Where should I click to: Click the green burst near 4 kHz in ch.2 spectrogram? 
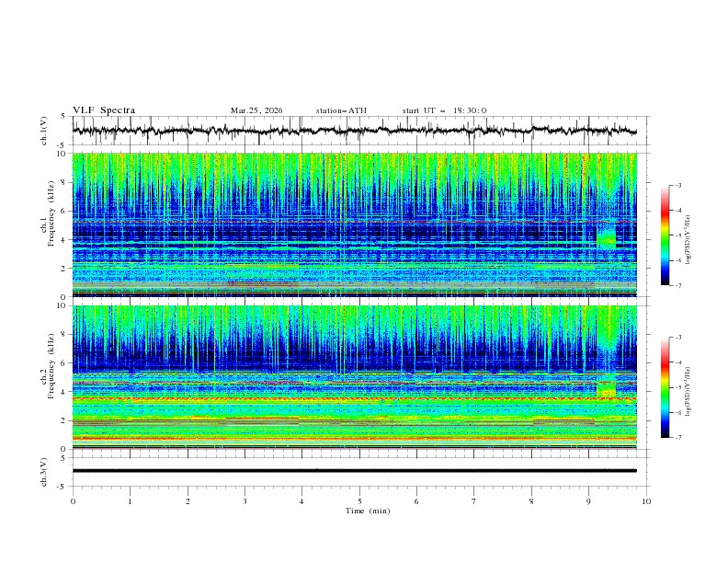coord(606,389)
